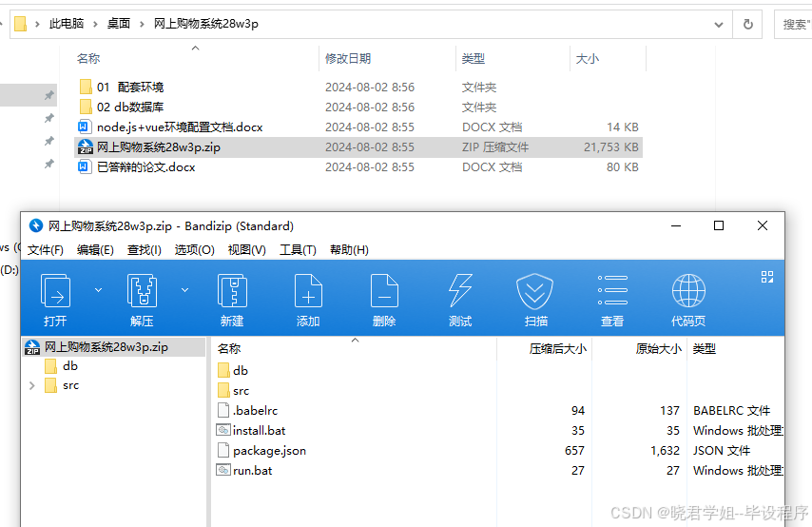Open the dropdown arrow next to 打开
The width and height of the screenshot is (812, 527).
pyautogui.click(x=98, y=290)
